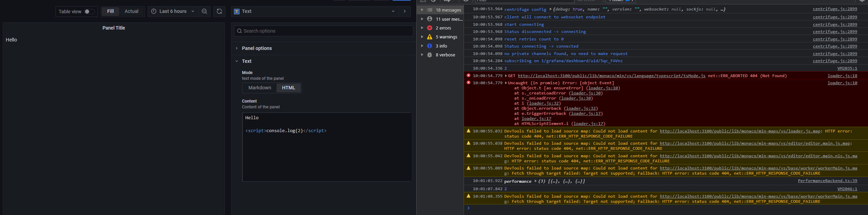Open loader.js:10 link on Uncaught Error row
The height and width of the screenshot is (215, 868).
coord(842,83)
